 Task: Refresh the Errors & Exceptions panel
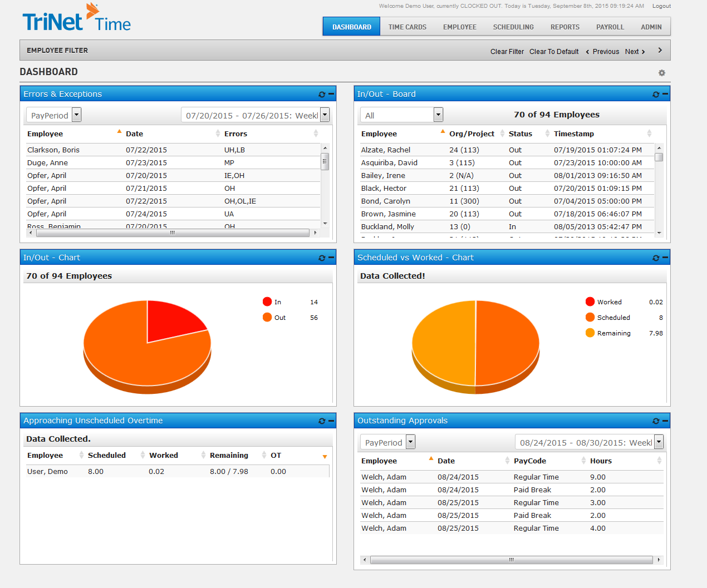322,94
